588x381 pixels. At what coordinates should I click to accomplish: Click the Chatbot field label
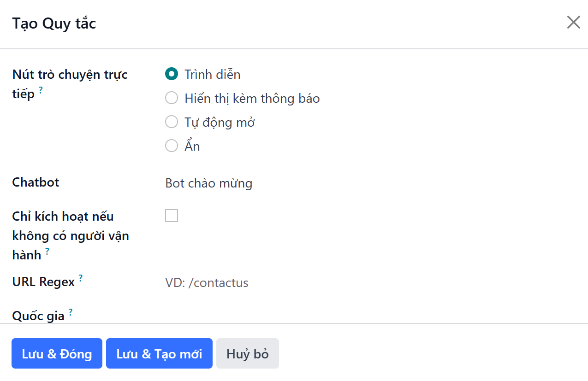pyautogui.click(x=36, y=182)
